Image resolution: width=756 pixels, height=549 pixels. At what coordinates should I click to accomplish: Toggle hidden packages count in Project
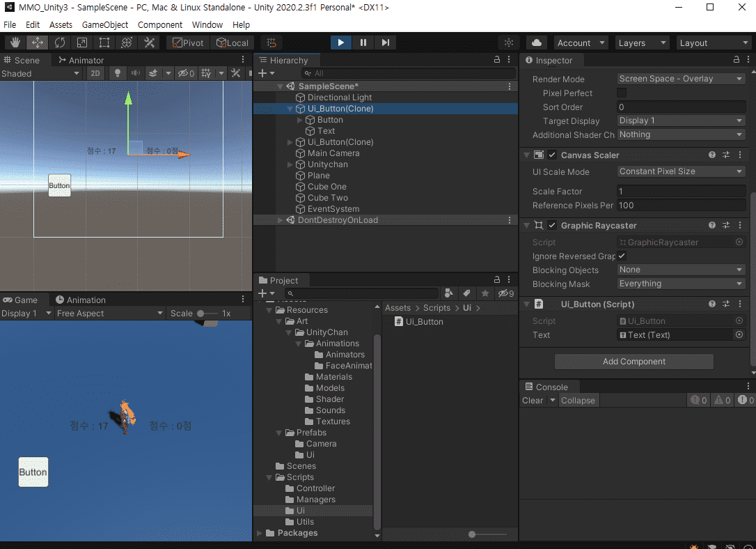[x=506, y=293]
